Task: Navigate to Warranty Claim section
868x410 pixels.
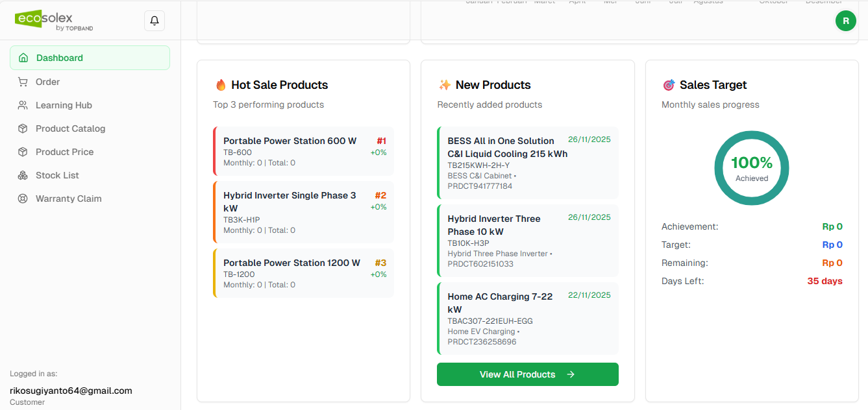Action: pos(69,199)
